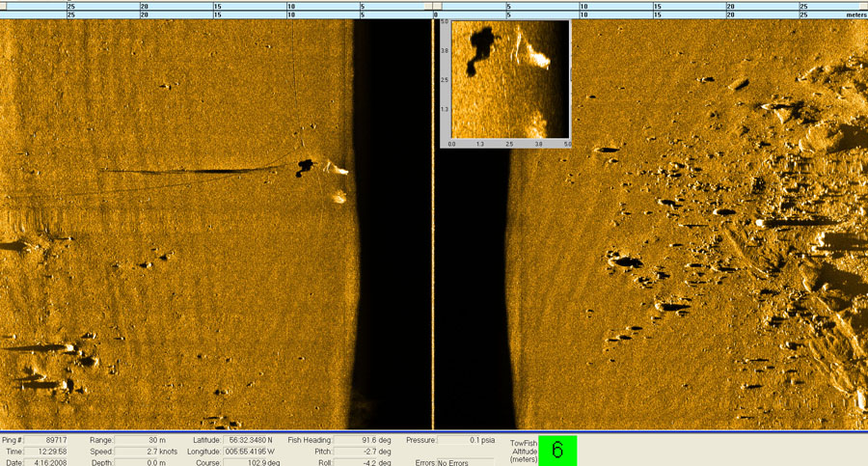Click the Depth value field
This screenshot has height=466, width=868.
(147, 462)
